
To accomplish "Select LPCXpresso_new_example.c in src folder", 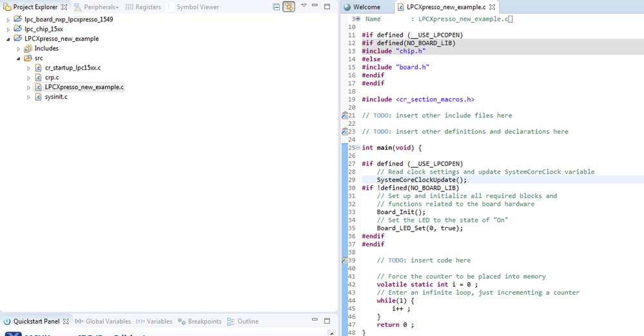I will (84, 87).
